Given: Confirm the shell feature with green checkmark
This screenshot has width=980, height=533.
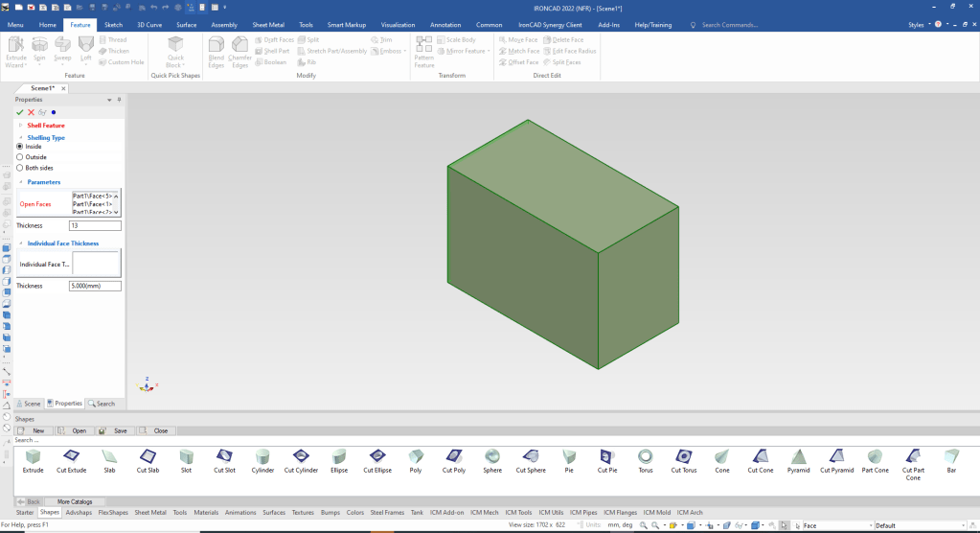Looking at the screenshot, I should point(20,112).
